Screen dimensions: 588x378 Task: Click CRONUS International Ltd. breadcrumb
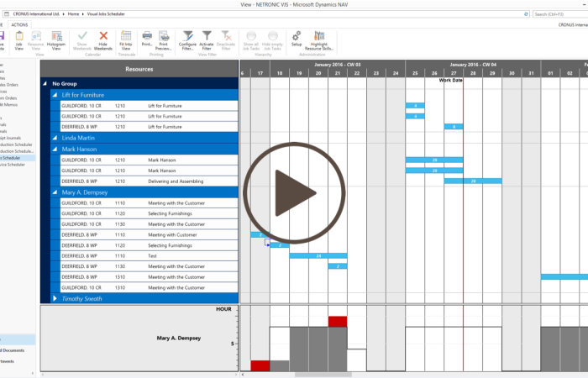tap(36, 14)
